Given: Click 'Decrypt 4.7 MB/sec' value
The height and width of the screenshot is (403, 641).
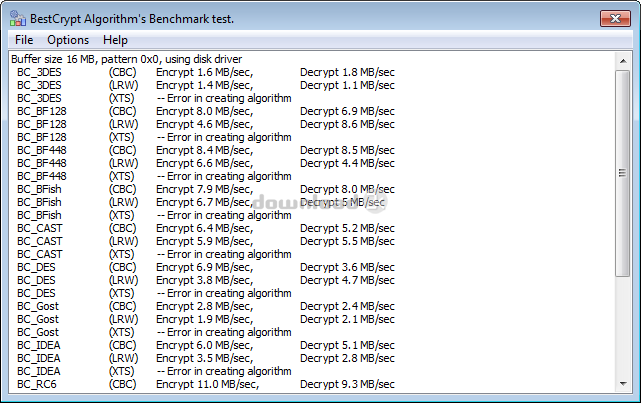Looking at the screenshot, I should (x=347, y=280).
